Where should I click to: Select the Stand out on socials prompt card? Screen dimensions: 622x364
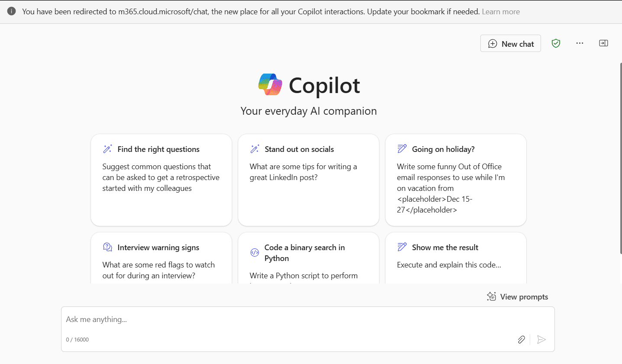[x=308, y=180]
